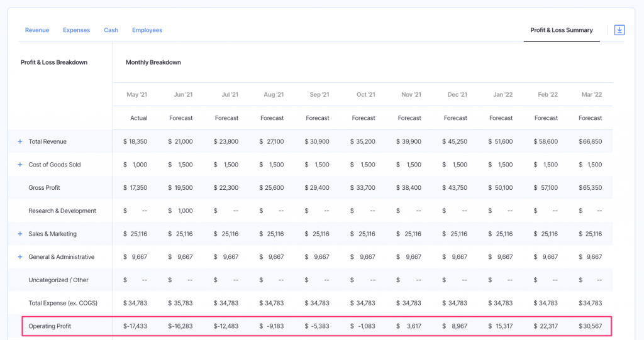
Task: Click the Mar '22 column header
Action: [592, 94]
